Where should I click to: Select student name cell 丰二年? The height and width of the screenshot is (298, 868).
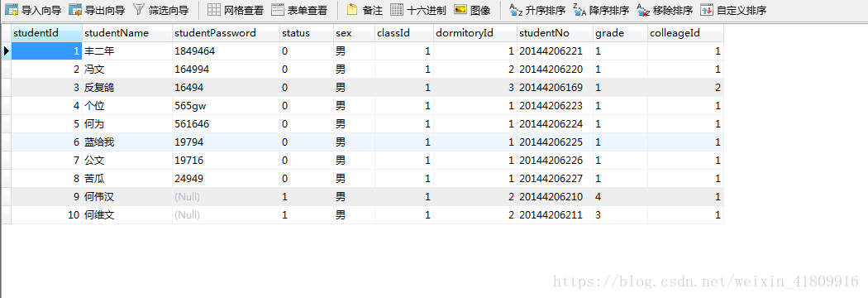point(127,51)
